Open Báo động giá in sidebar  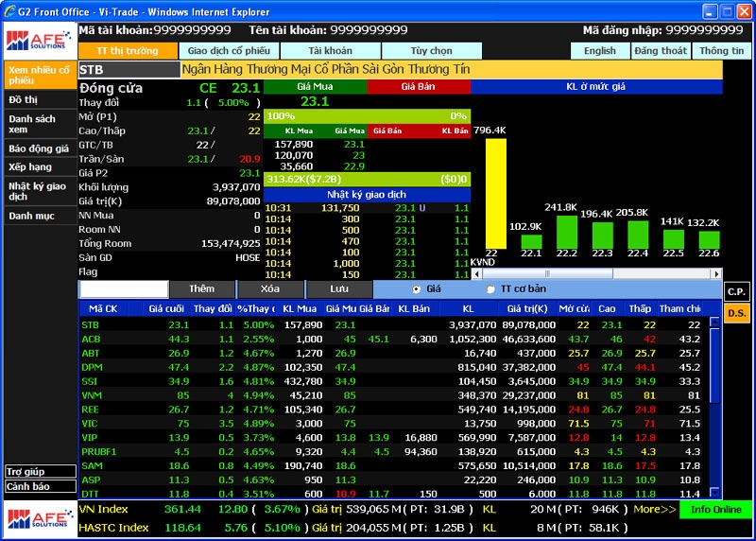(x=40, y=148)
